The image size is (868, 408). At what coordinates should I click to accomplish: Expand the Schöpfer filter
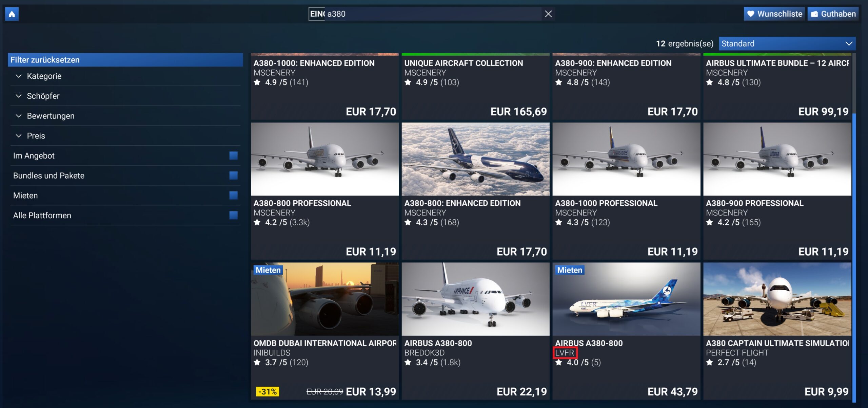click(125, 96)
